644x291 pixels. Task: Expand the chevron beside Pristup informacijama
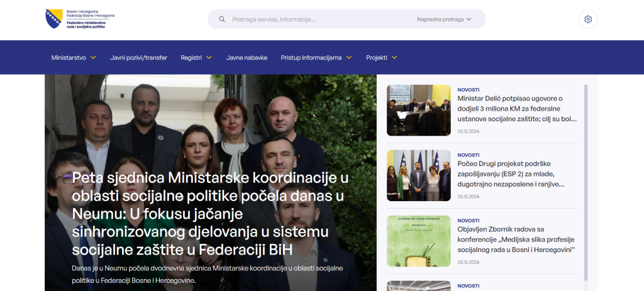(349, 57)
